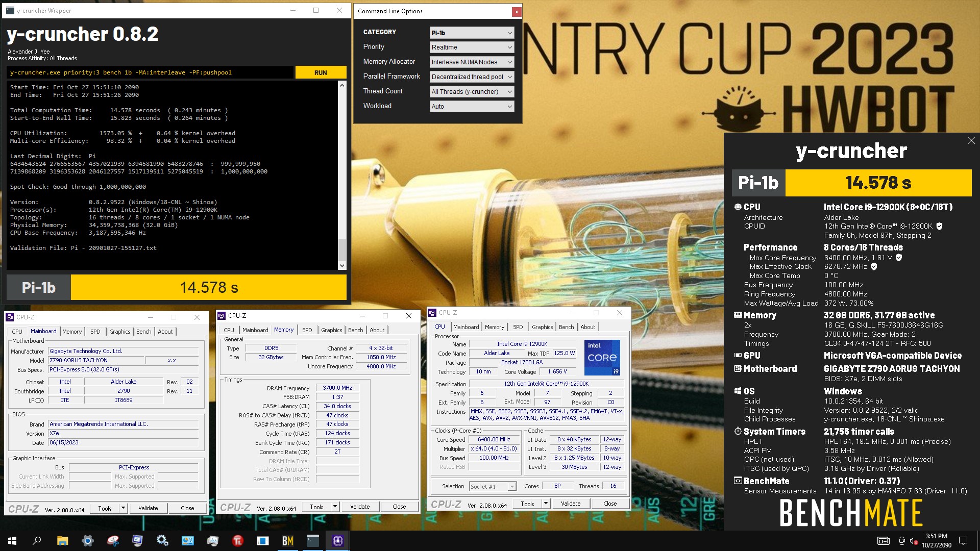Select About tab in CPU-Z Memory window
Image resolution: width=980 pixels, height=551 pixels.
pos(377,330)
